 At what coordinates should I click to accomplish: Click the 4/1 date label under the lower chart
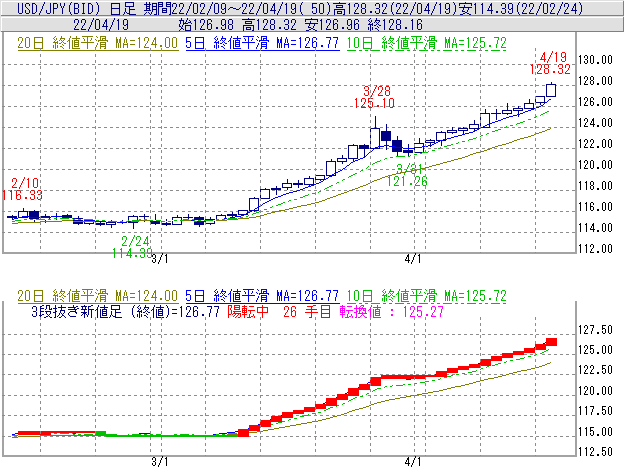[x=413, y=462]
